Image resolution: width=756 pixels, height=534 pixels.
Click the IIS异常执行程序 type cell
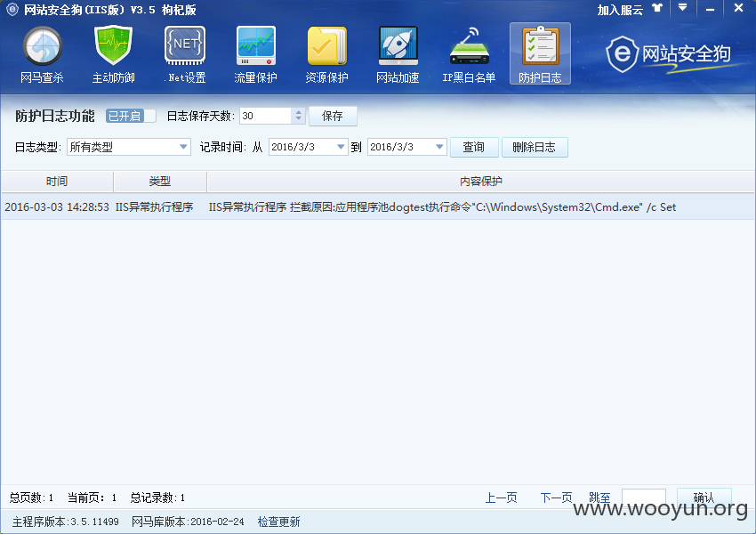coord(154,207)
